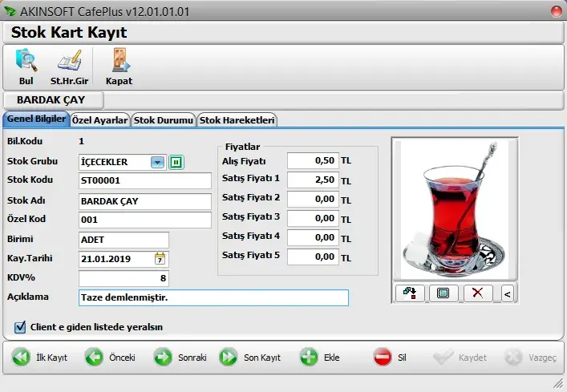
Task: Delete the product picture with red X
Action: (x=478, y=293)
